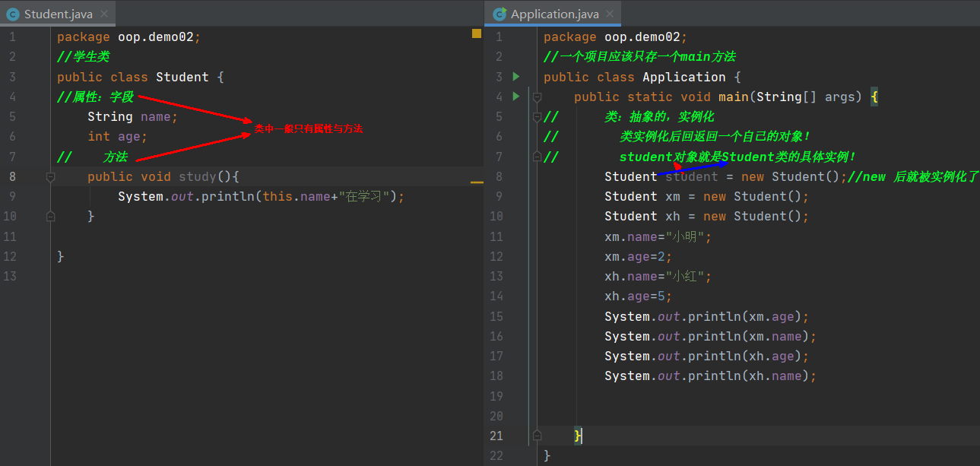Click the yellow warning stripe near study method
The width and height of the screenshot is (980, 466).
coord(477,182)
